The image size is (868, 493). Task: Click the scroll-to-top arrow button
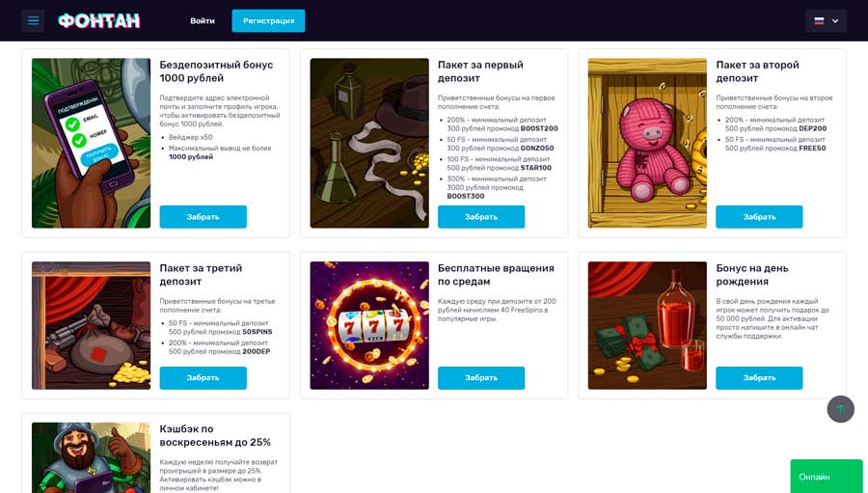point(840,409)
